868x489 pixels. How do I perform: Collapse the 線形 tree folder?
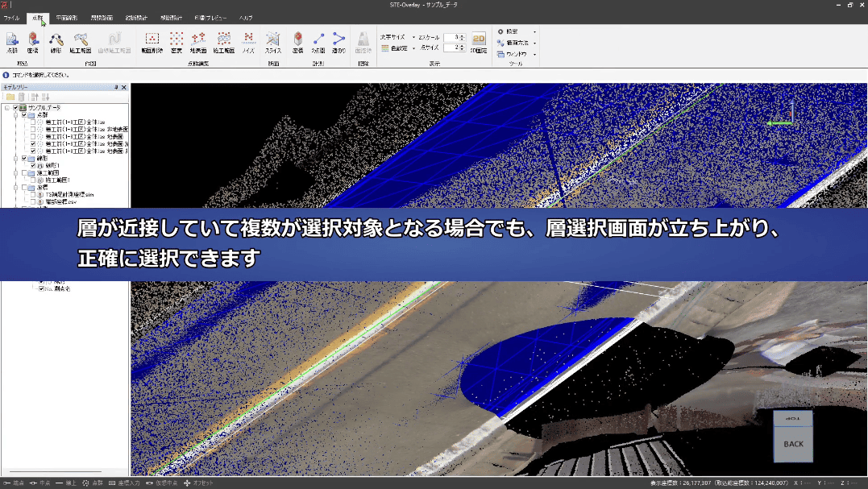tap(15, 158)
